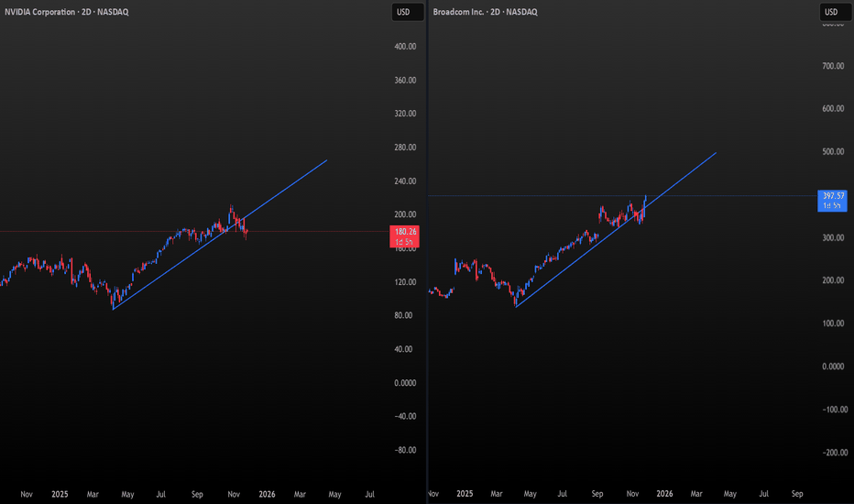Click the red horizontal price line on NVIDIA chart
854x504 pixels.
(92, 231)
